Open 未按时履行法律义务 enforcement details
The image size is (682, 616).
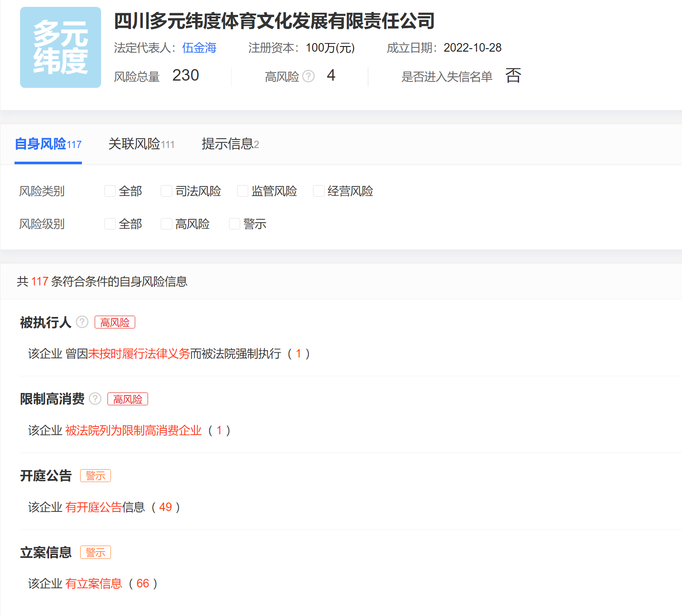click(x=139, y=354)
